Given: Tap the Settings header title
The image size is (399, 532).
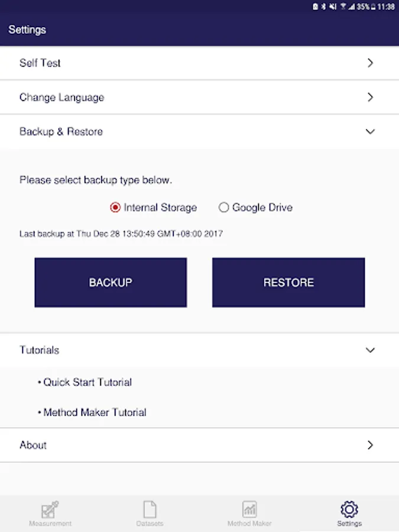Looking at the screenshot, I should (x=27, y=30).
